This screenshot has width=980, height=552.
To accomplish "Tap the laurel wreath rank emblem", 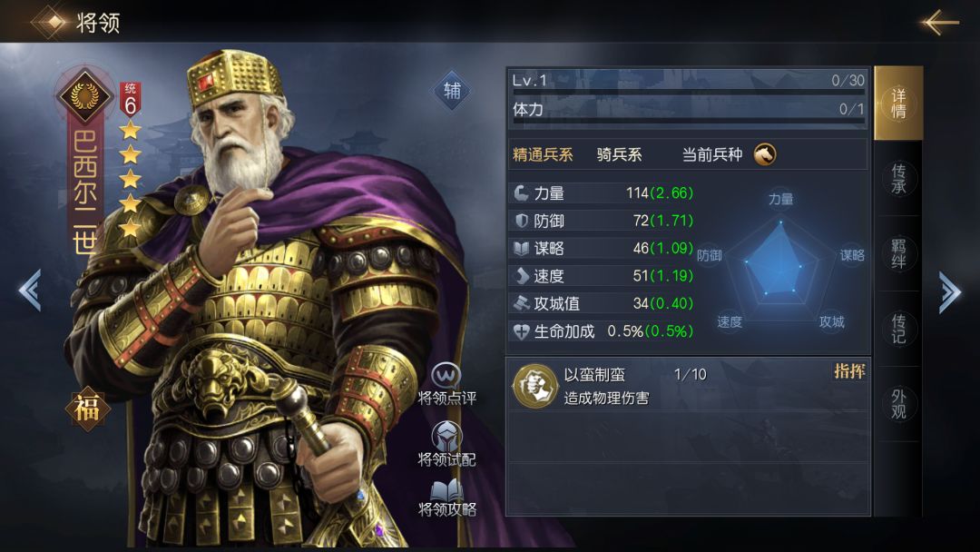I will point(85,95).
